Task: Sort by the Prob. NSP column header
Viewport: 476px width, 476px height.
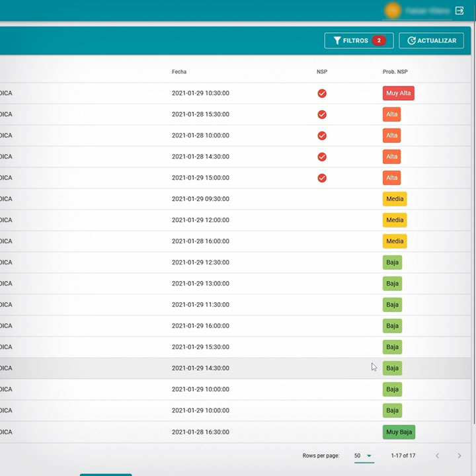Action: click(x=395, y=71)
